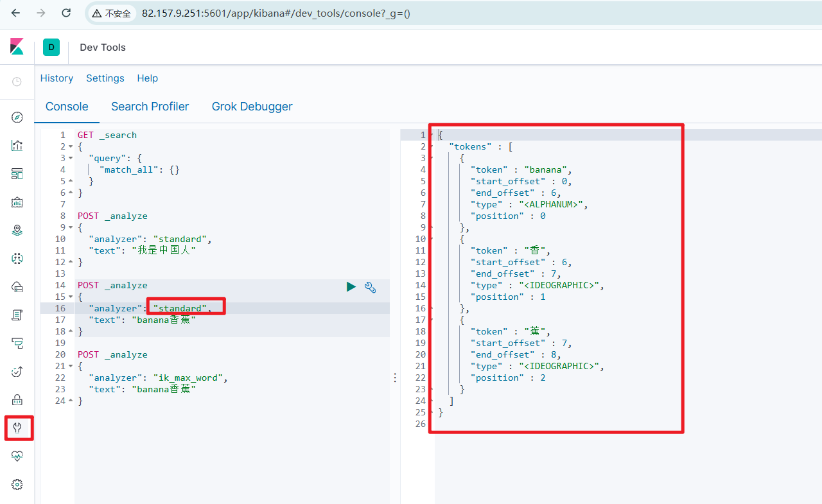Go back in browser

tap(16, 13)
